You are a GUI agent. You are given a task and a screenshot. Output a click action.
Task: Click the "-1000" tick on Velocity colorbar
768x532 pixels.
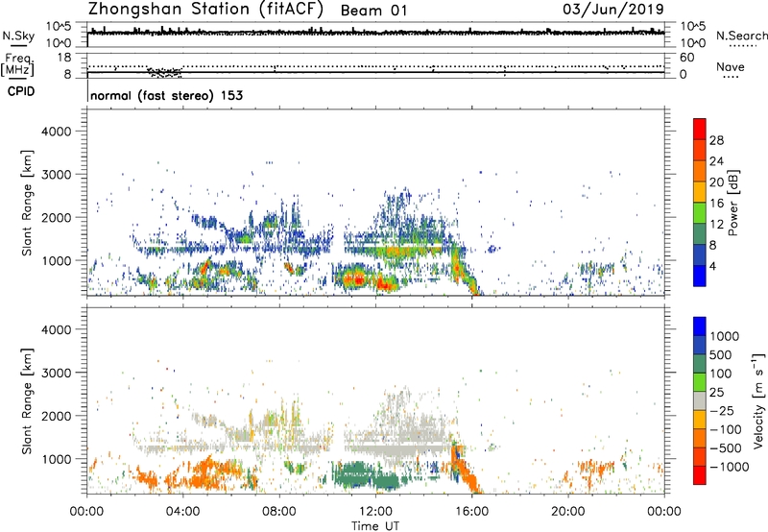tap(729, 467)
